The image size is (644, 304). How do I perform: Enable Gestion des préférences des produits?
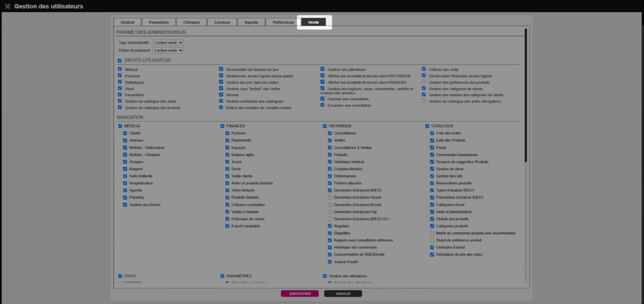[x=424, y=82]
